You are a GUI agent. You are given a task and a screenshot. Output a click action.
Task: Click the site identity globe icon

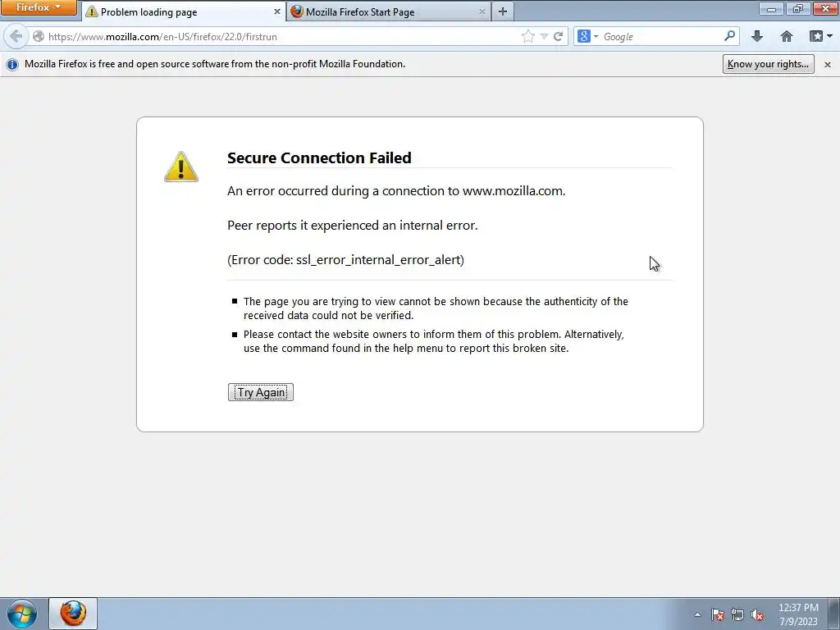38,36
